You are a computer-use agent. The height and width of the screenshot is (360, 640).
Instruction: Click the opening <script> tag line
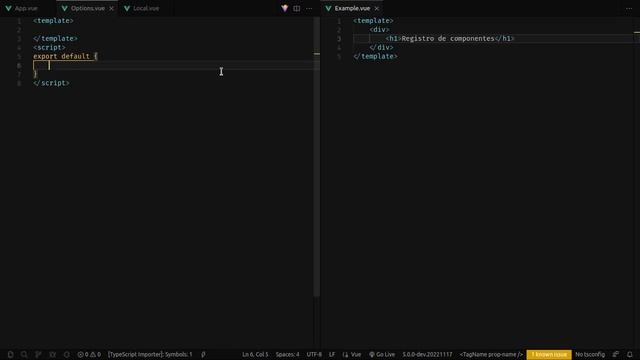coord(49,47)
